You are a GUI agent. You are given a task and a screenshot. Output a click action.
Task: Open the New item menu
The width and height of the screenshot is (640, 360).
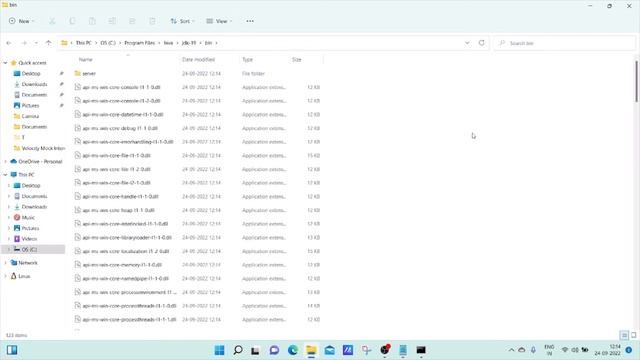22,21
